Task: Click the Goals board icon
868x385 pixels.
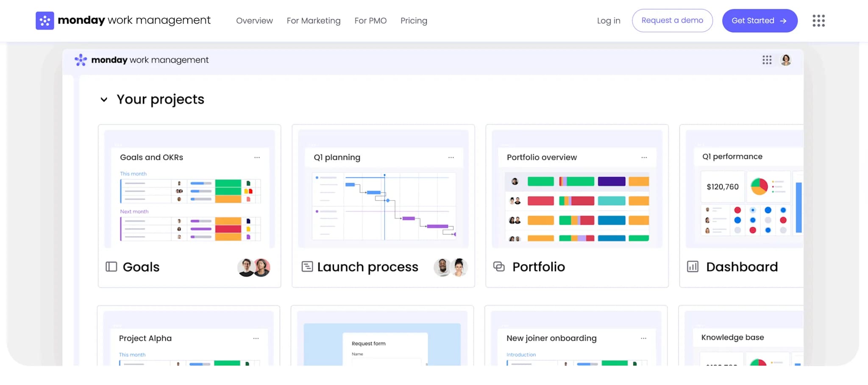Action: pos(111,267)
